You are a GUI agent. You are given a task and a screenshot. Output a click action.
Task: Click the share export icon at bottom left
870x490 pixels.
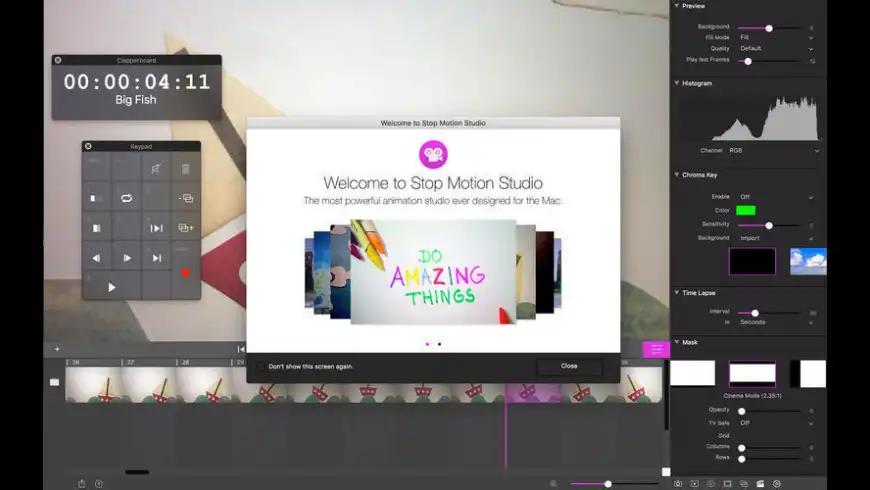tap(82, 483)
